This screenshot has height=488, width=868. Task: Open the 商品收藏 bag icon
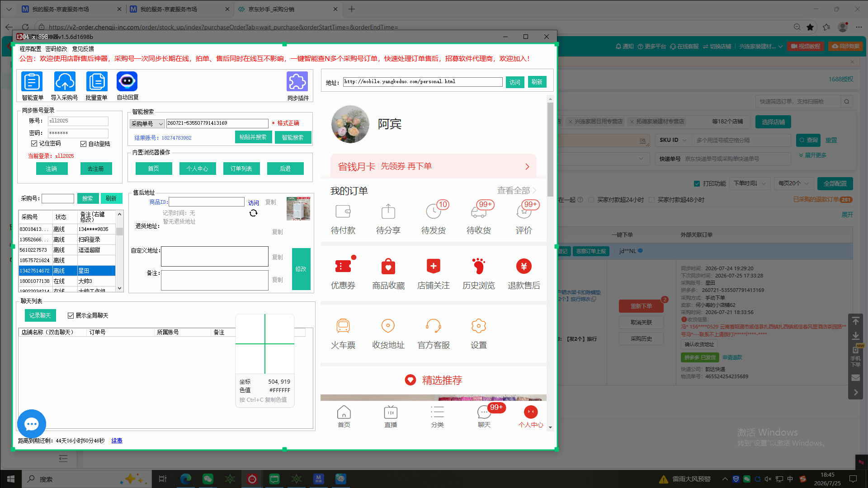[x=388, y=266]
